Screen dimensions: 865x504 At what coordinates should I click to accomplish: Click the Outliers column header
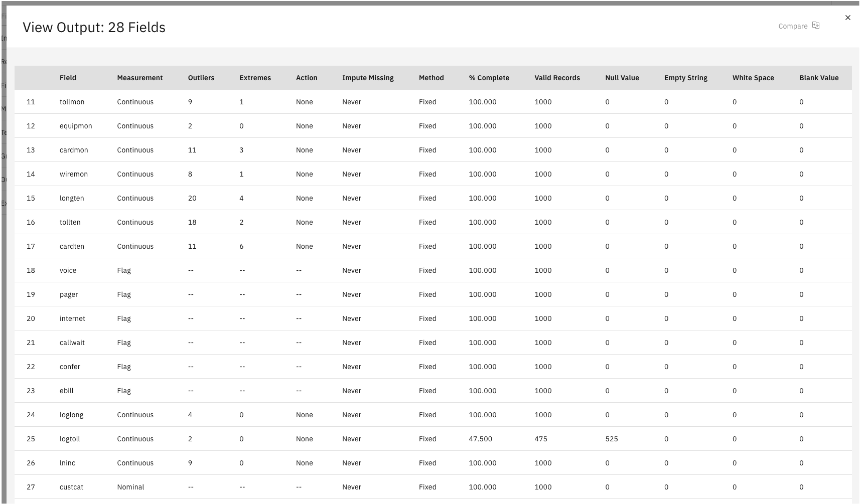tap(201, 78)
